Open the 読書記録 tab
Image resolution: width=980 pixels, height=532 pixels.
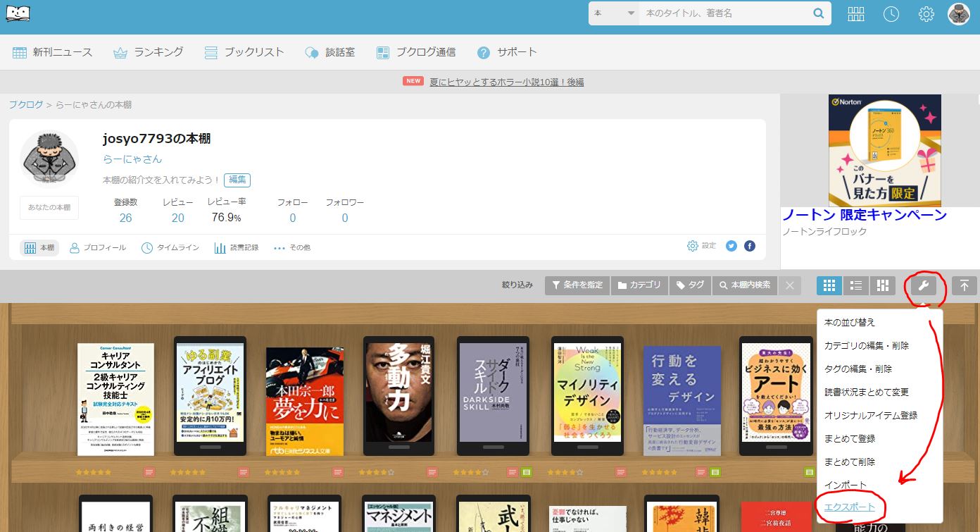[x=236, y=248]
